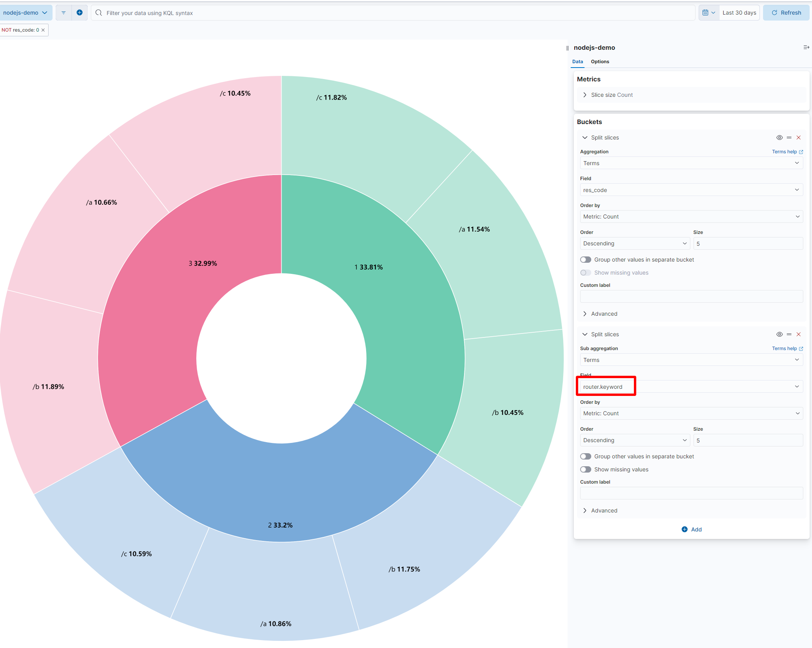Remove the NOT res_code filter pill
The height and width of the screenshot is (648, 812).
coord(43,30)
